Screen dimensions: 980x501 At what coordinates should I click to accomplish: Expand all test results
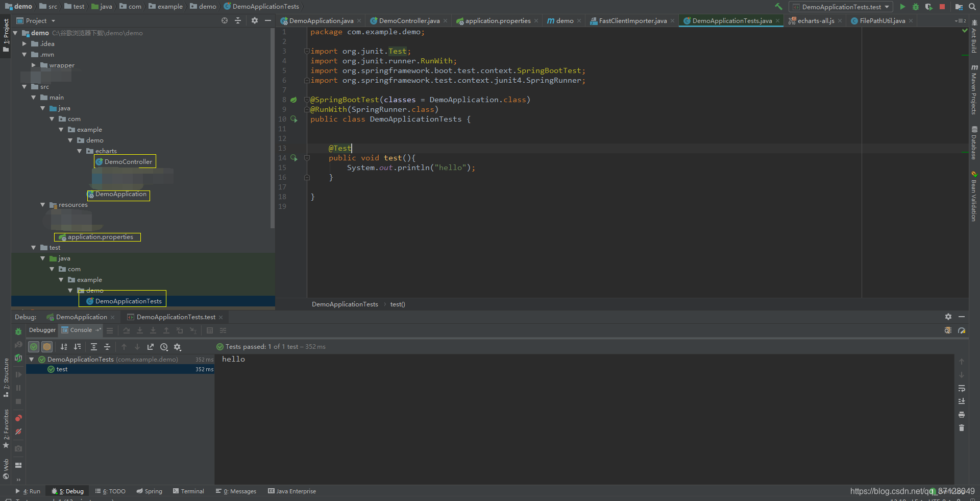coord(94,347)
